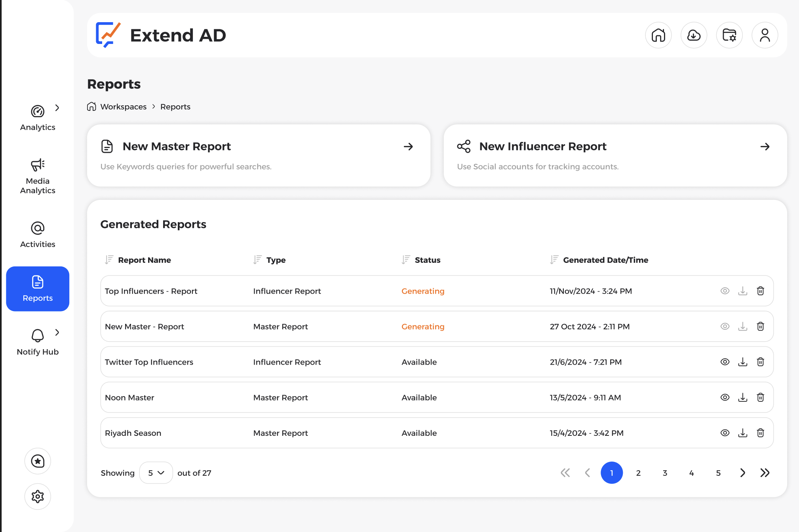This screenshot has height=532, width=799.
Task: Jump to pagination page 3
Action: point(664,473)
